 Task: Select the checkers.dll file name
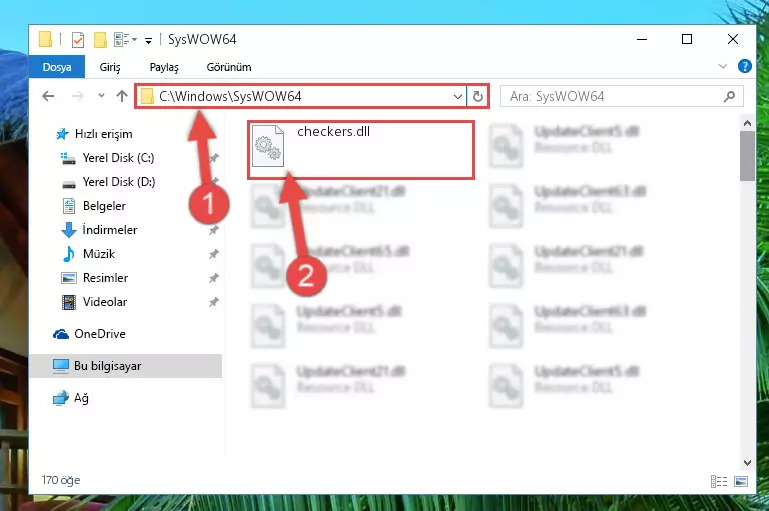click(333, 131)
